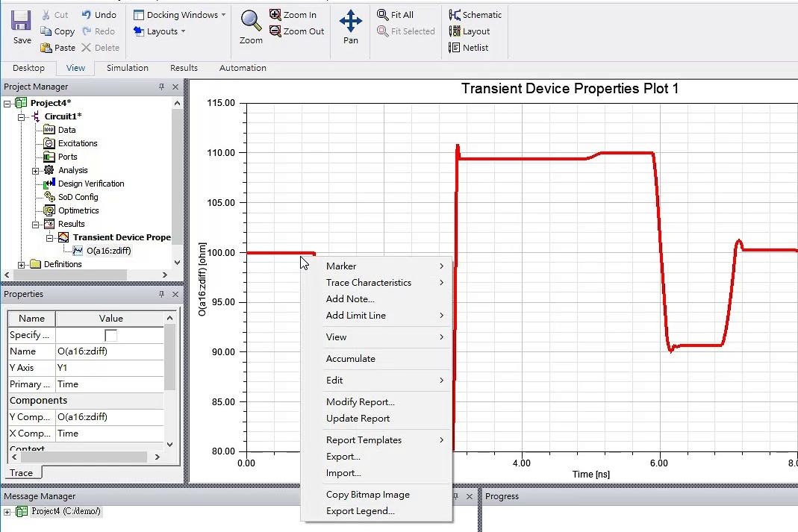
Task: Collapse the Project4 tree node
Action: (7, 103)
